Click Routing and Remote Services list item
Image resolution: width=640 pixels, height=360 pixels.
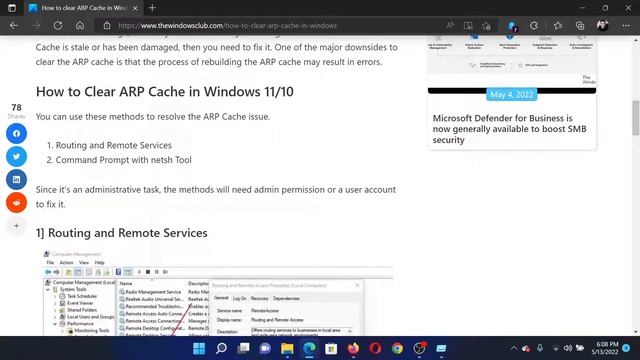click(113, 145)
